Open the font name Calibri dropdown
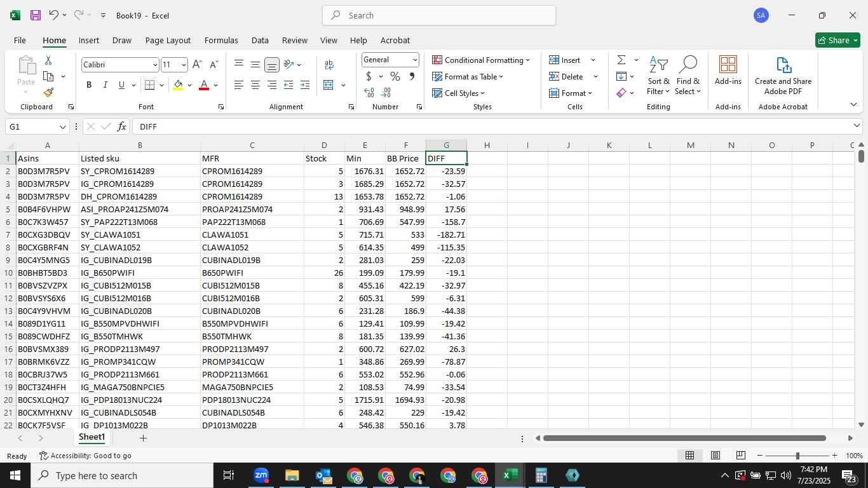868x488 pixels. (x=154, y=65)
